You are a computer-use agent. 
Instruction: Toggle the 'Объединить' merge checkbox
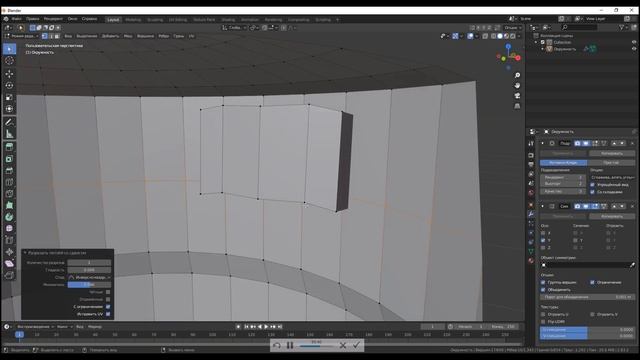543,290
